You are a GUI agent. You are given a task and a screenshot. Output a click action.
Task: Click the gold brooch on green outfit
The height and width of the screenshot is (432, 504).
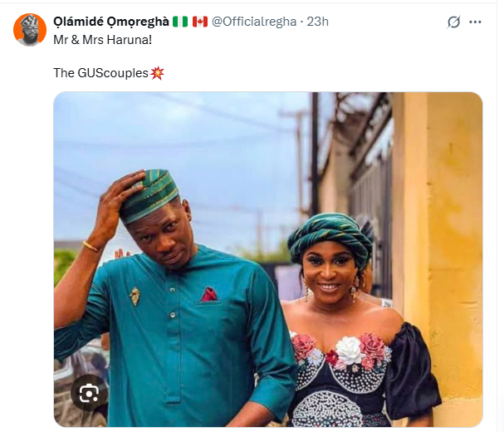tap(134, 295)
